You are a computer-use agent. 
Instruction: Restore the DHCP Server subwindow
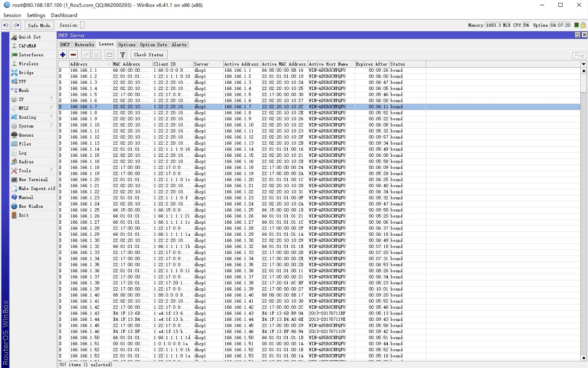tap(577, 35)
